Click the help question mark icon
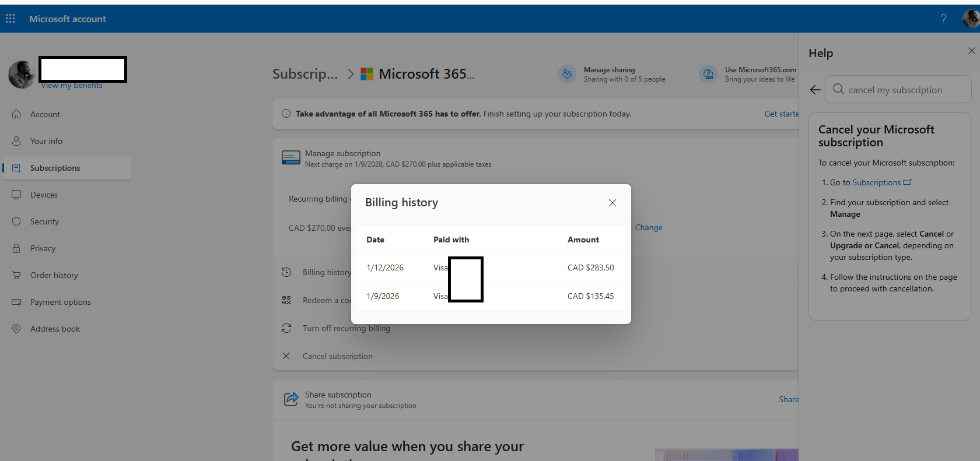The height and width of the screenshot is (461, 980). pyautogui.click(x=943, y=19)
